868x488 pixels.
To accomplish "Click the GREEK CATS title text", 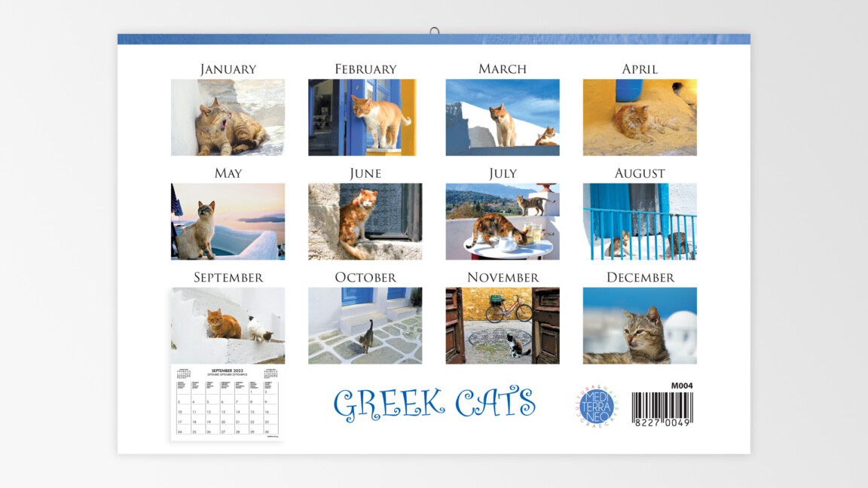I will (434, 404).
